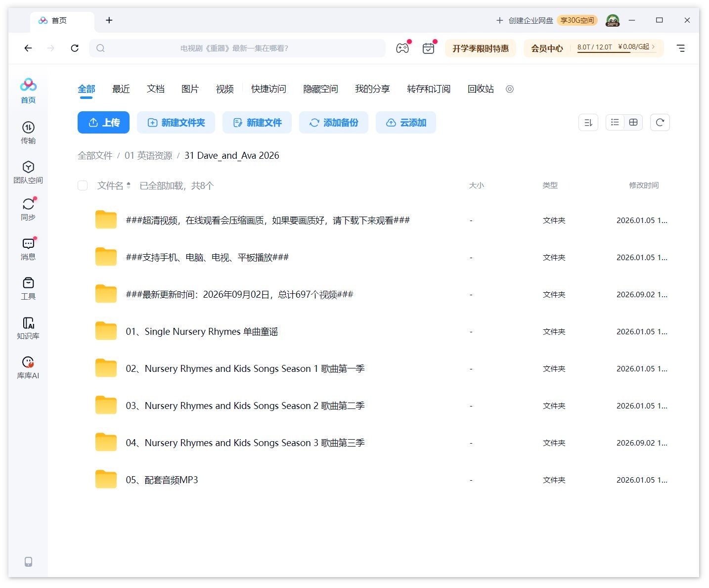Open the 消息 messages section
The image size is (709, 588).
28,249
